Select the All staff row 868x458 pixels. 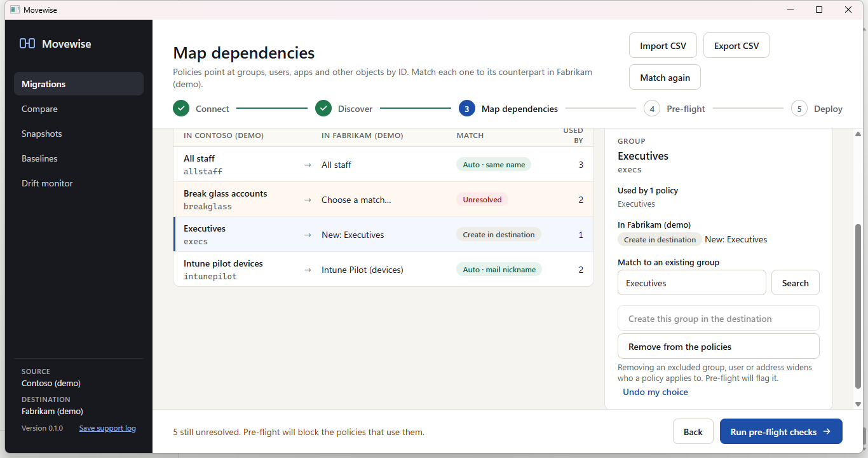click(x=383, y=165)
